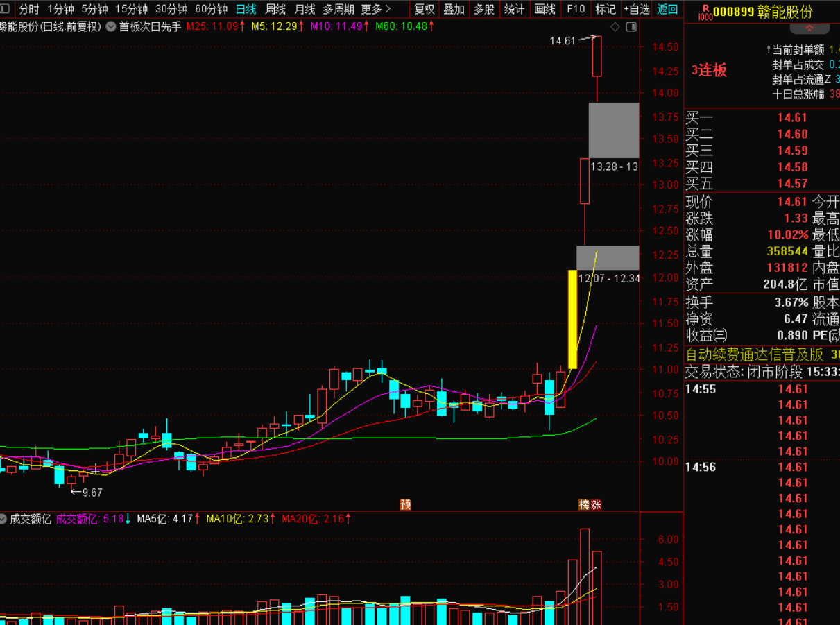Toggle 多股 multi-stock view

(x=484, y=9)
